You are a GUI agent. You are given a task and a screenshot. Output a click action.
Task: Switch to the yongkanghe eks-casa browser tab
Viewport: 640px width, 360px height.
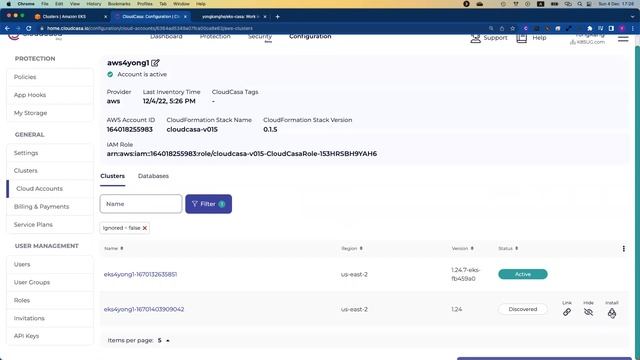coord(231,17)
